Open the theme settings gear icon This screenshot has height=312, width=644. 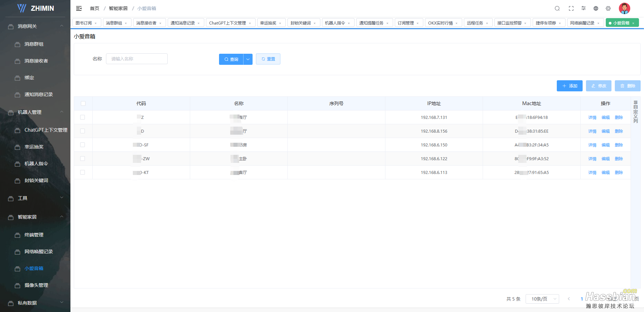[608, 8]
